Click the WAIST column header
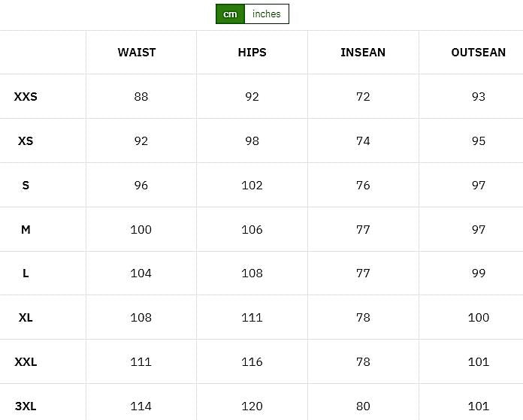The height and width of the screenshot is (420, 523). point(137,53)
